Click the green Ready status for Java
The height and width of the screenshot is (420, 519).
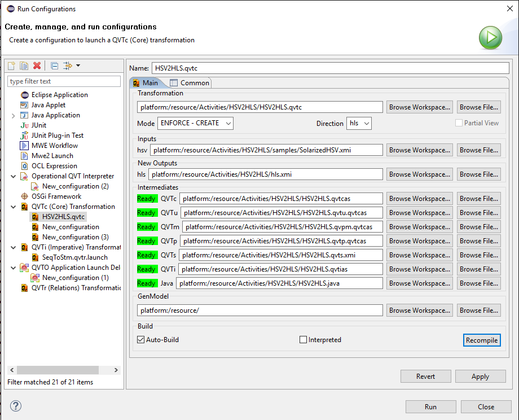(147, 283)
